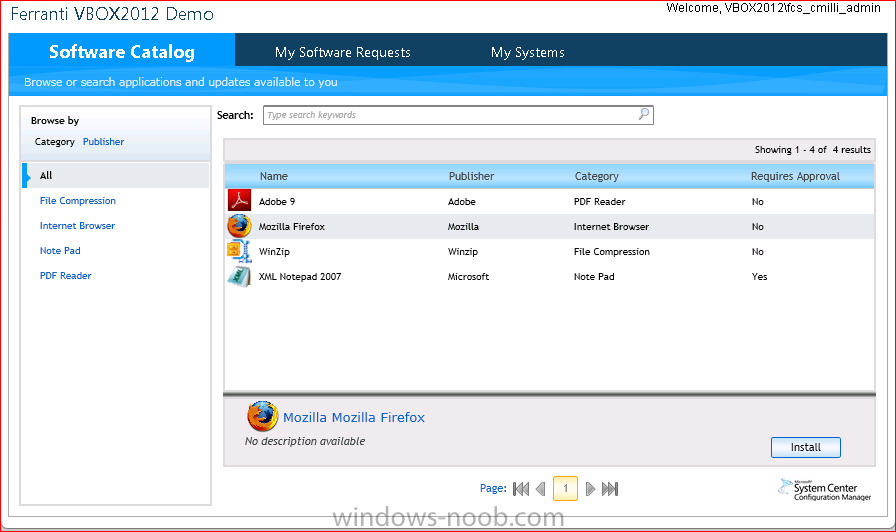This screenshot has height=532, width=896.
Task: Click the search magnifier icon
Action: (x=644, y=114)
